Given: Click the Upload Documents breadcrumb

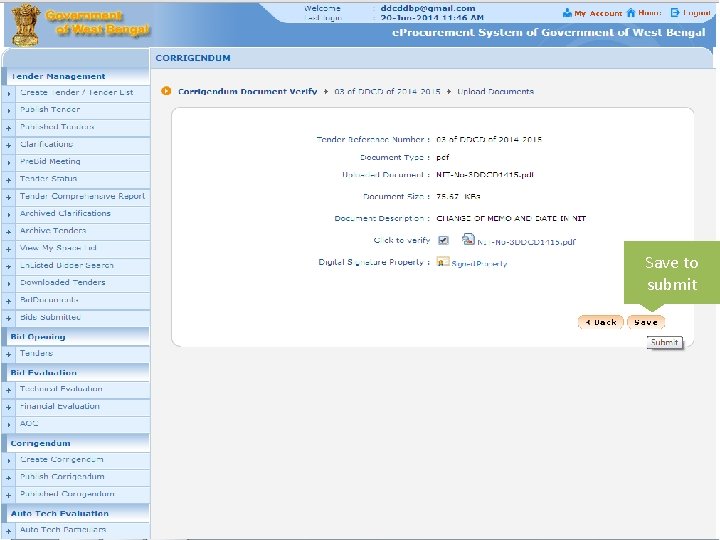Looking at the screenshot, I should click(x=495, y=91).
